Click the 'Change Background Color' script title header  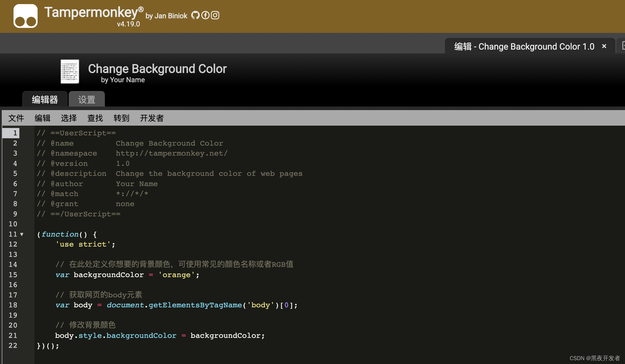157,69
